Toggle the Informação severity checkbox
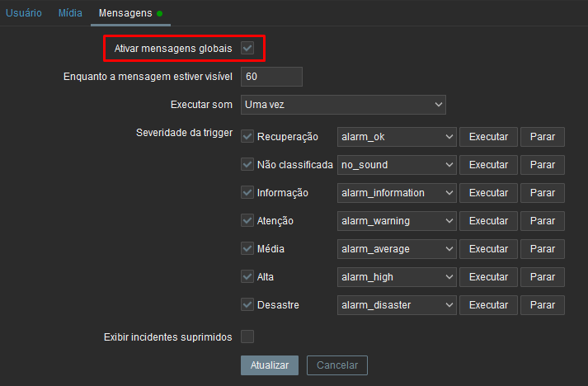The width and height of the screenshot is (588, 386). point(247,192)
